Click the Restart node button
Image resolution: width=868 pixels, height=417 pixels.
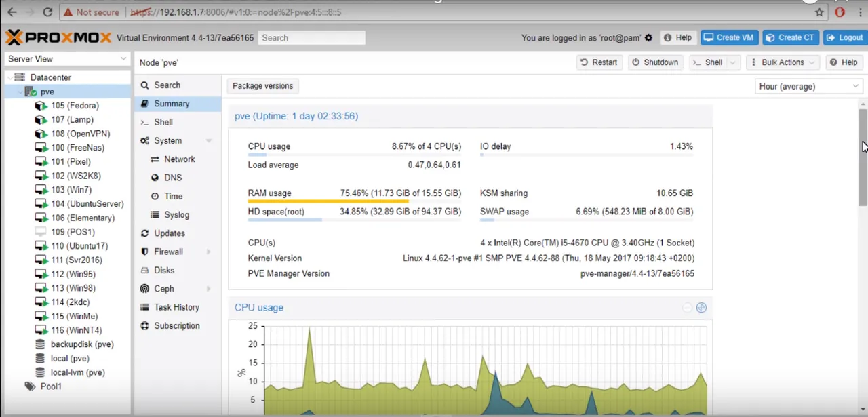[599, 62]
